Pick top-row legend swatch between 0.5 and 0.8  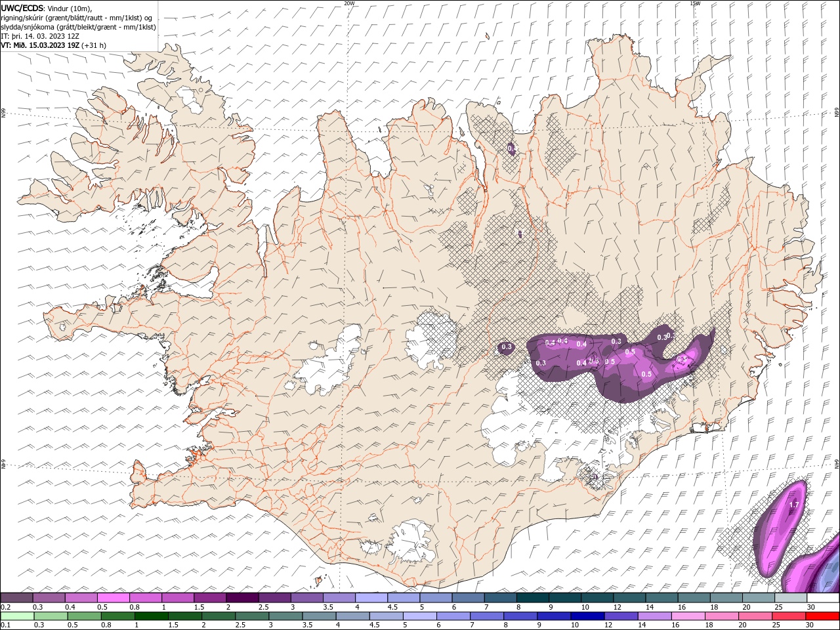coord(113,598)
